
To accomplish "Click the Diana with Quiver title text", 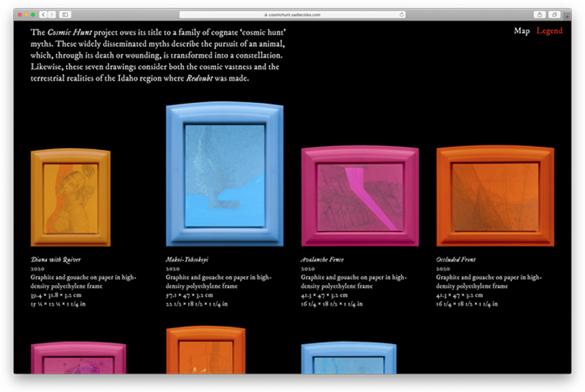I will pyautogui.click(x=55, y=259).
